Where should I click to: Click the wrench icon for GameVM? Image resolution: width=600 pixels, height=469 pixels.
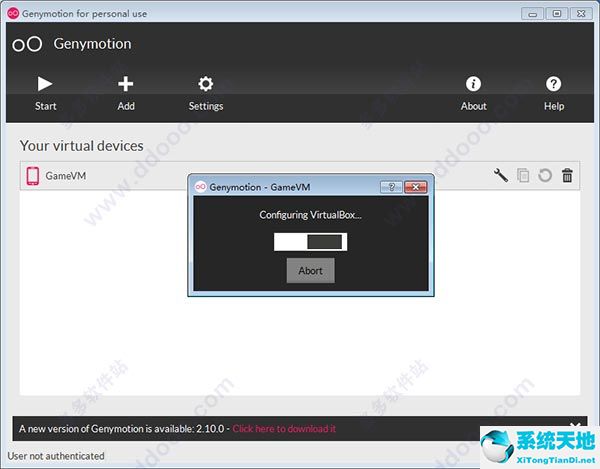(501, 175)
